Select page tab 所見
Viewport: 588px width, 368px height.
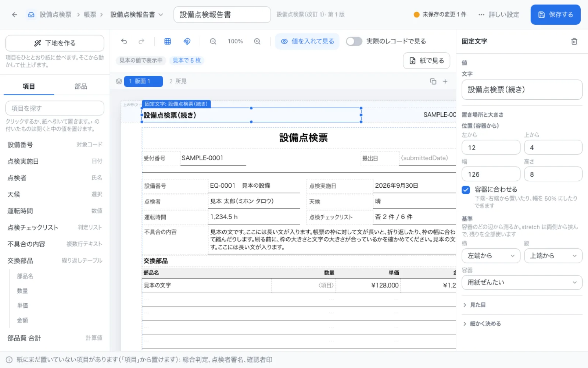178,81
